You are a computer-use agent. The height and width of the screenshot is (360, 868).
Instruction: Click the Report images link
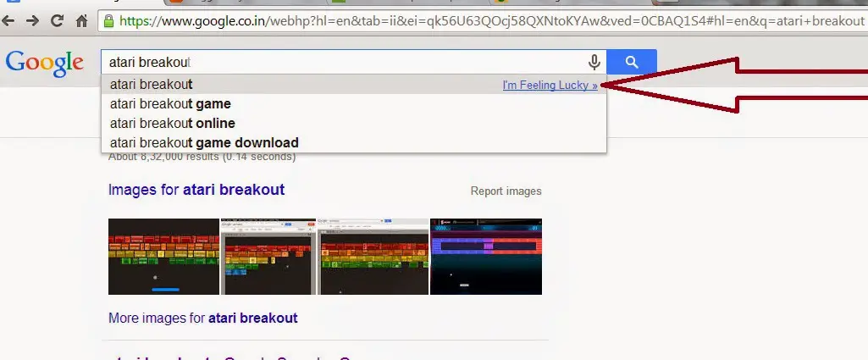pos(506,191)
